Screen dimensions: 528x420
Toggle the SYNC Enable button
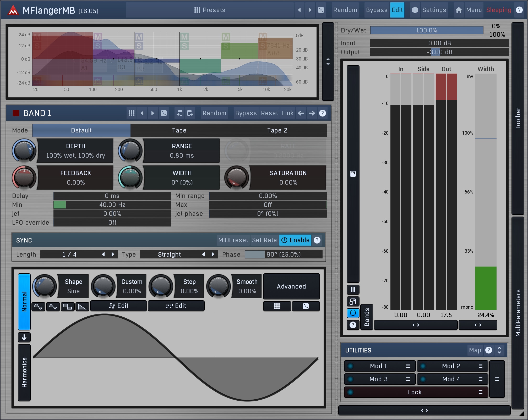pyautogui.click(x=295, y=240)
